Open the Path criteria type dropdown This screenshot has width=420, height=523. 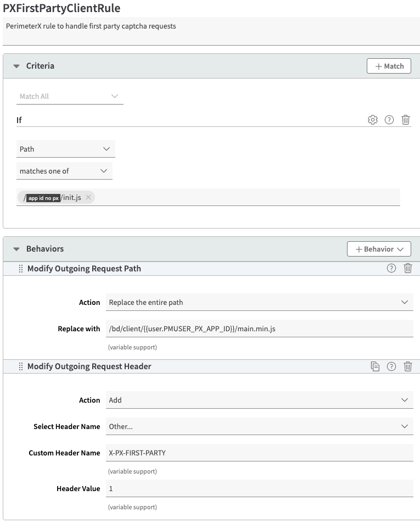click(x=66, y=149)
